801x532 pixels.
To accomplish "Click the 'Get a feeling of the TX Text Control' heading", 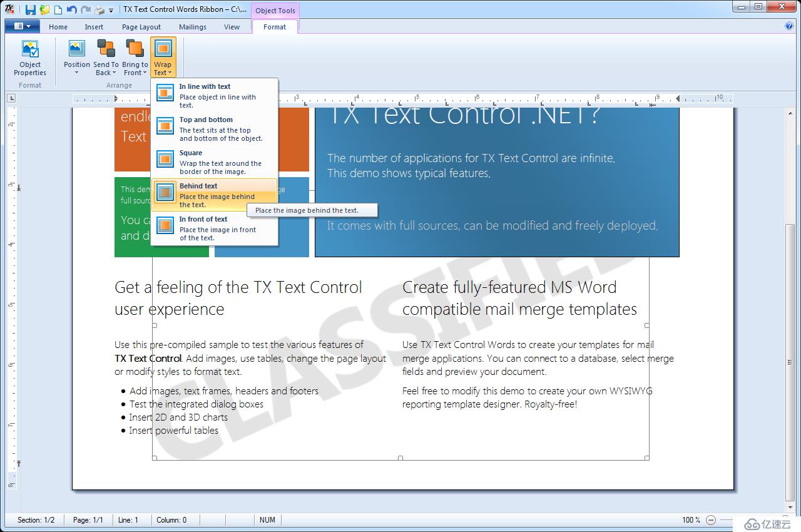I will (x=238, y=287).
